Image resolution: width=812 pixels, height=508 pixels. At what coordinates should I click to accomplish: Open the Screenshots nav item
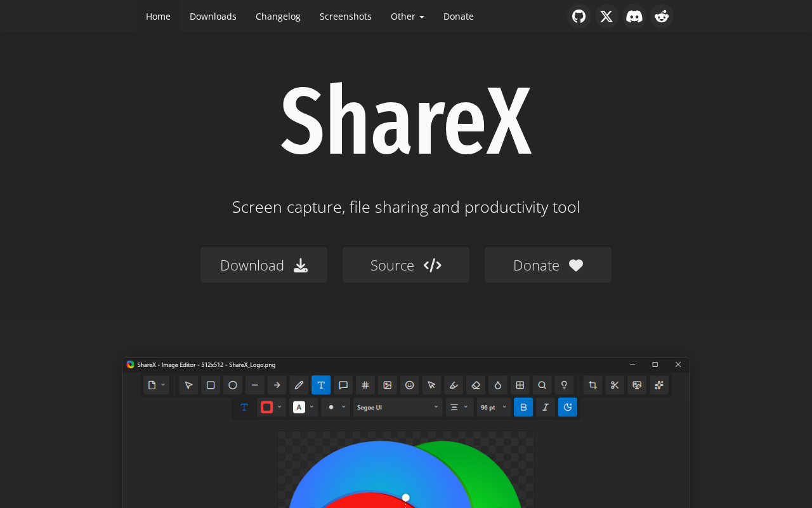[x=346, y=17]
